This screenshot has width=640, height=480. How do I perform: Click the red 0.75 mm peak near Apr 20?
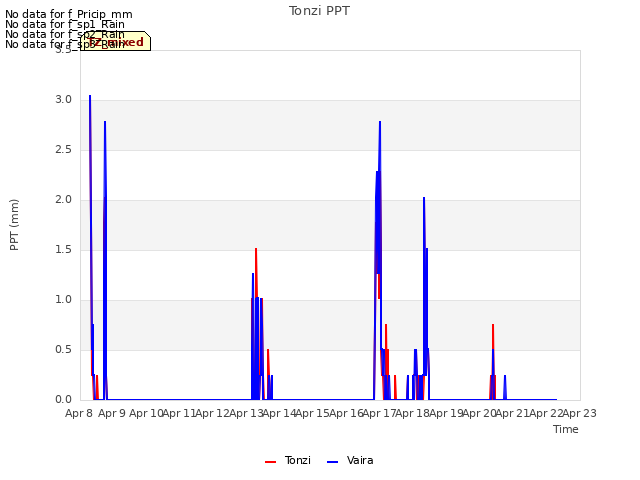[493, 325]
